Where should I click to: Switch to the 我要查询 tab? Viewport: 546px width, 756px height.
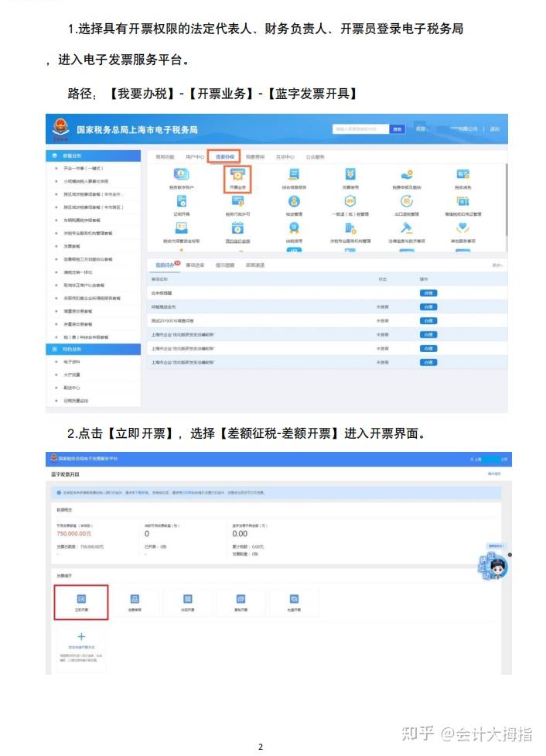(255, 157)
